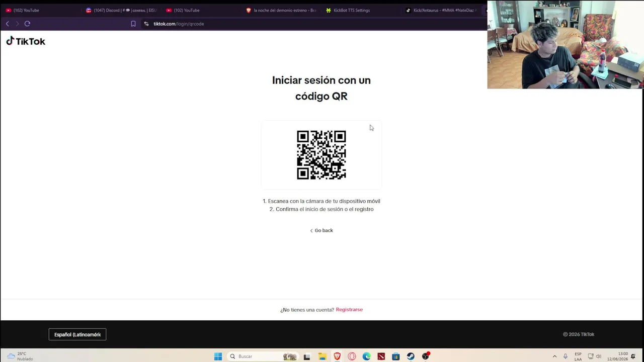644x362 pixels.
Task: Open the Dota 2 taskbar icon
Action: click(381, 356)
